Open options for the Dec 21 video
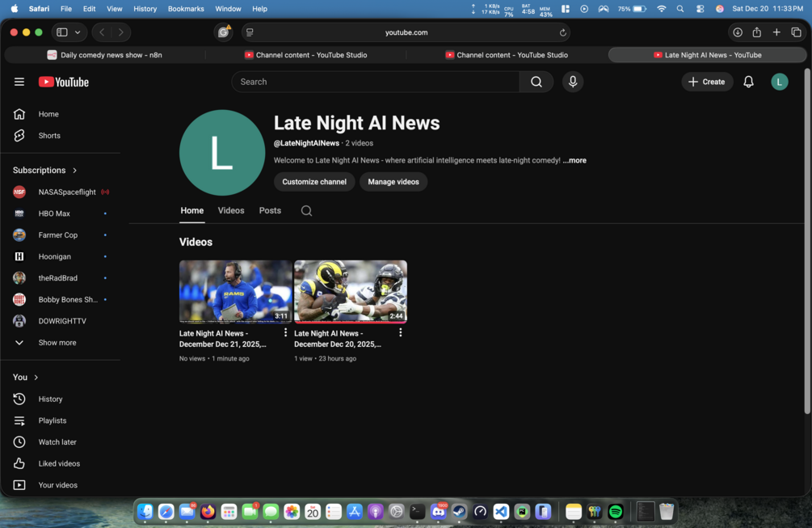 [285, 332]
